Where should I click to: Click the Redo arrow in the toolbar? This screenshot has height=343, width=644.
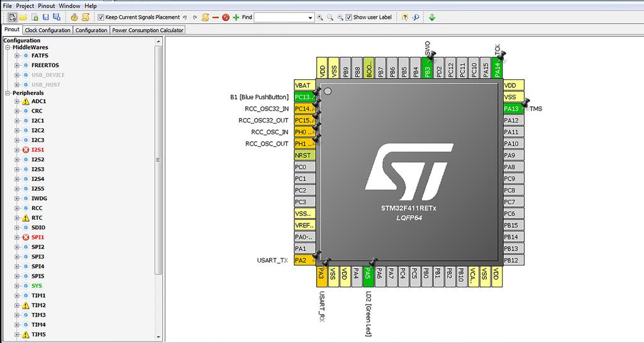click(x=195, y=17)
